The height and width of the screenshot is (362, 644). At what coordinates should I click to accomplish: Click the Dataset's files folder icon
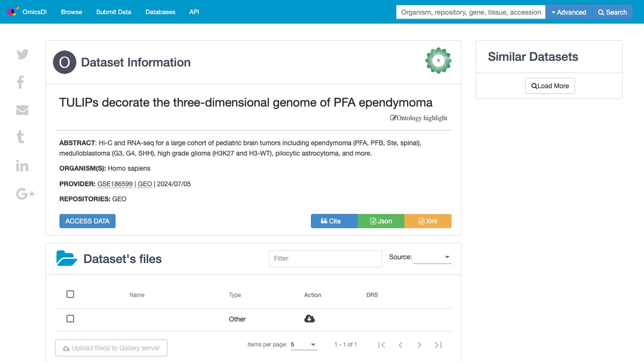[67, 258]
